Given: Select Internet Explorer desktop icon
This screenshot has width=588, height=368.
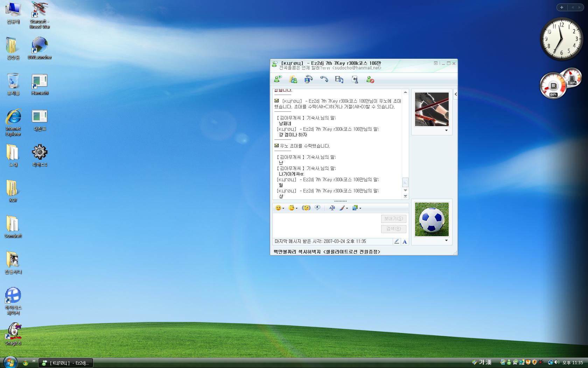Looking at the screenshot, I should [x=13, y=122].
